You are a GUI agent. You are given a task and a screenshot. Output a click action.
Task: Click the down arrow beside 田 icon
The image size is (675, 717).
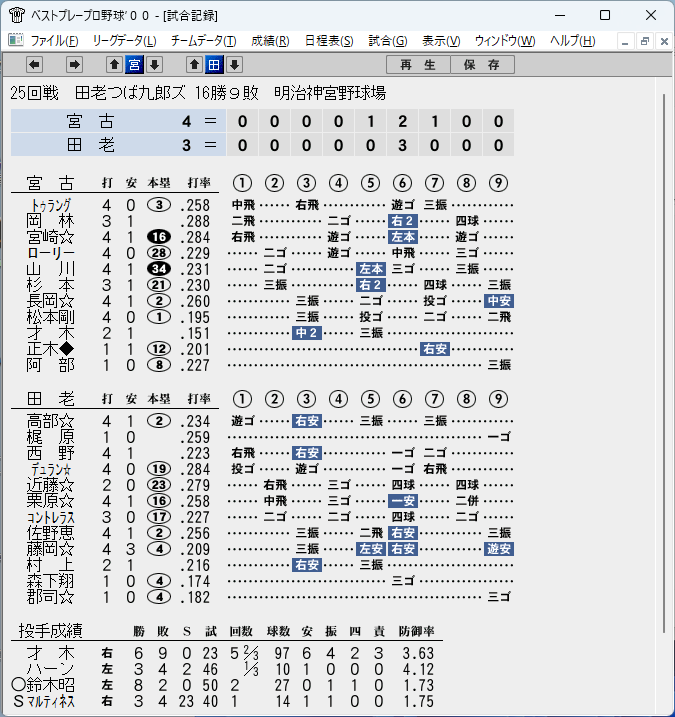[235, 64]
